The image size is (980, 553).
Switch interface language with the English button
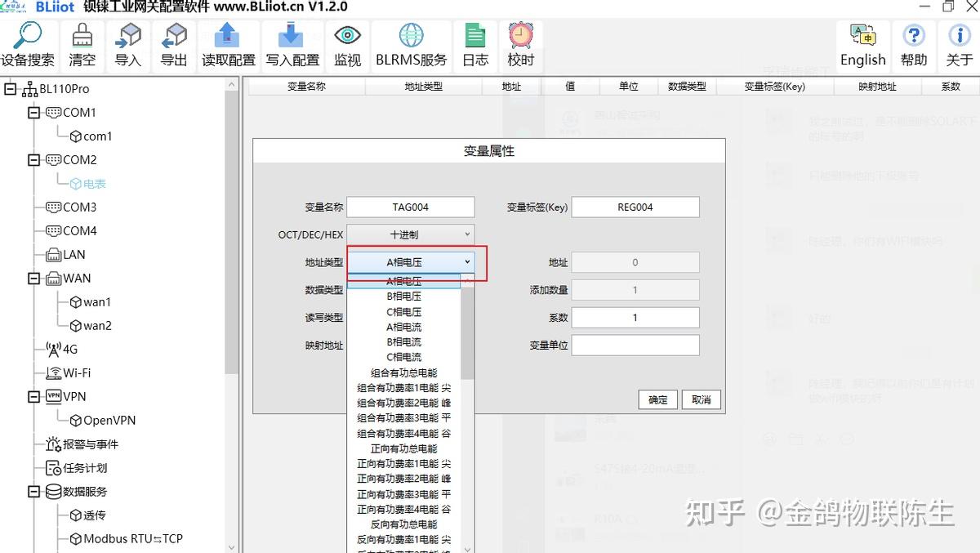862,45
